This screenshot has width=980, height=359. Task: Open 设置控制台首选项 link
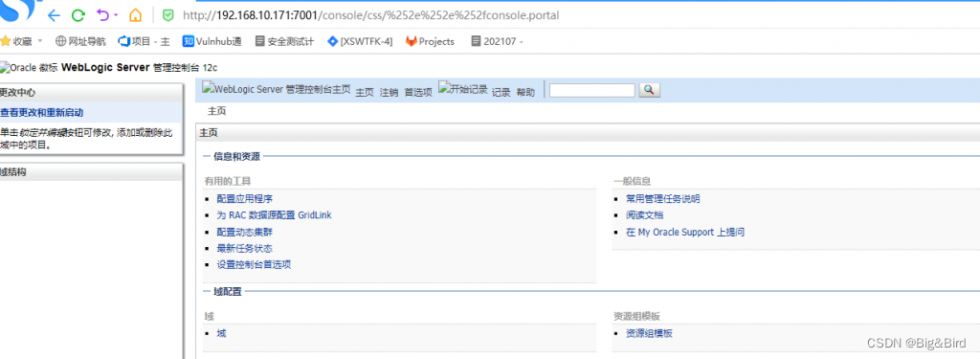254,264
